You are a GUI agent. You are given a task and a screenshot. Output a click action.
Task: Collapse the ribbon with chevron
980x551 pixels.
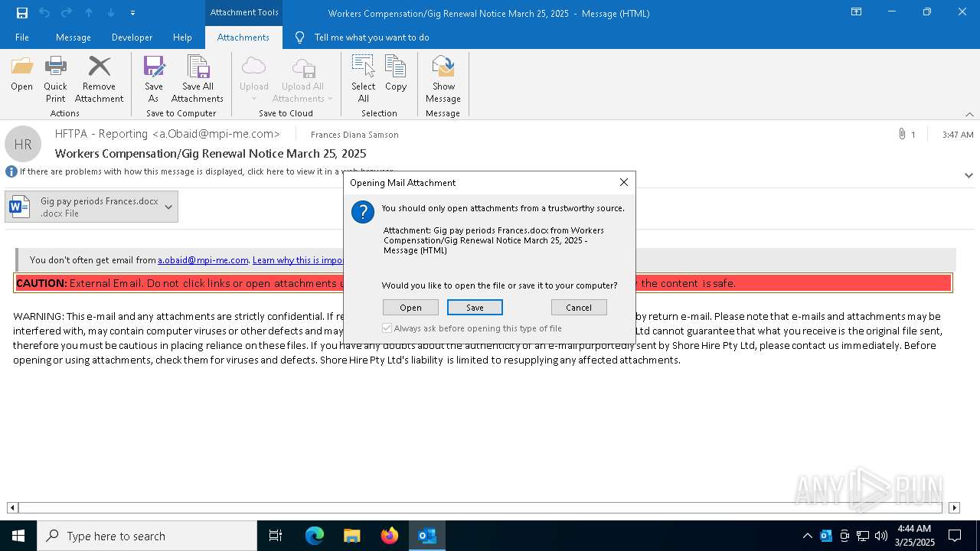point(969,114)
